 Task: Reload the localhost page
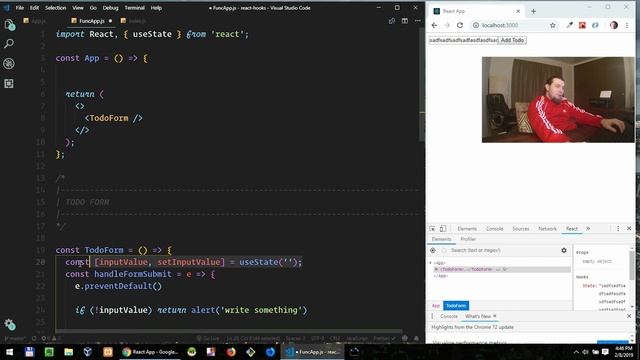coord(460,25)
